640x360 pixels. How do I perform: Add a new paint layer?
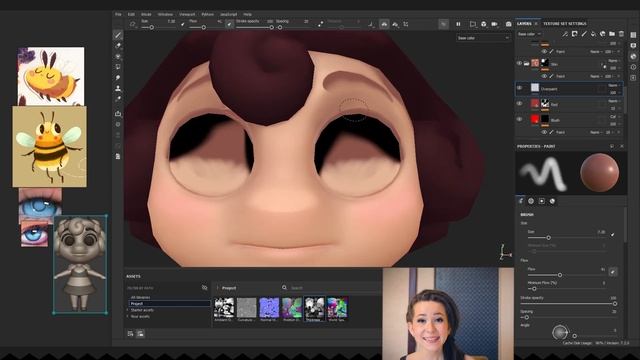point(584,34)
